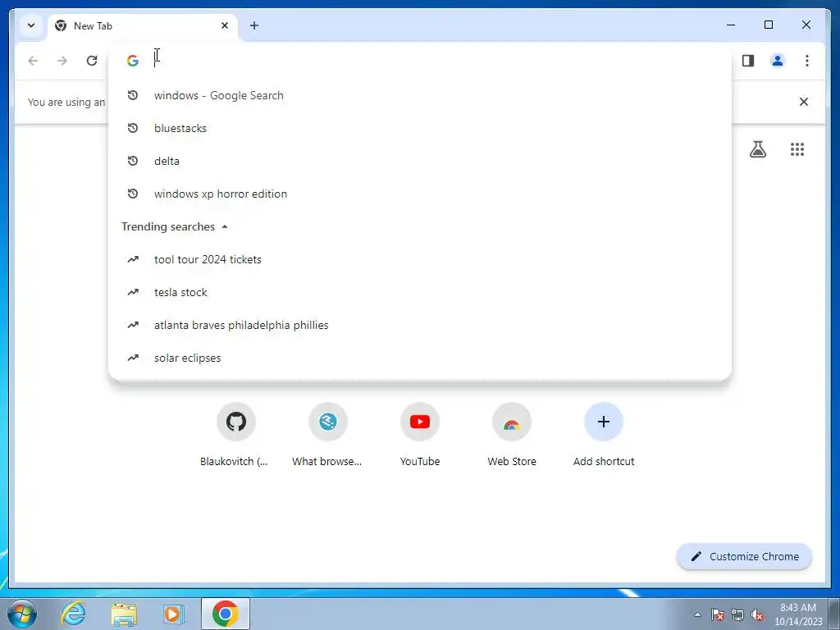Open the Google apps grid icon
840x630 pixels.
797,149
